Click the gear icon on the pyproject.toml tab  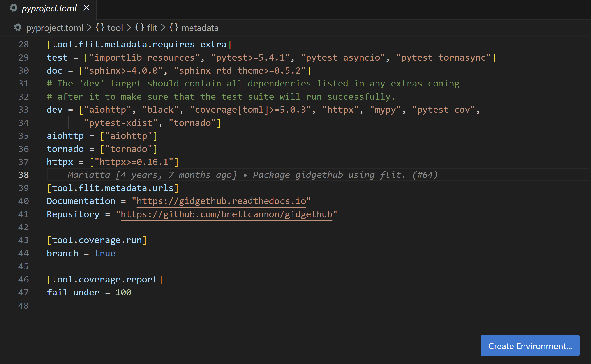[13, 8]
